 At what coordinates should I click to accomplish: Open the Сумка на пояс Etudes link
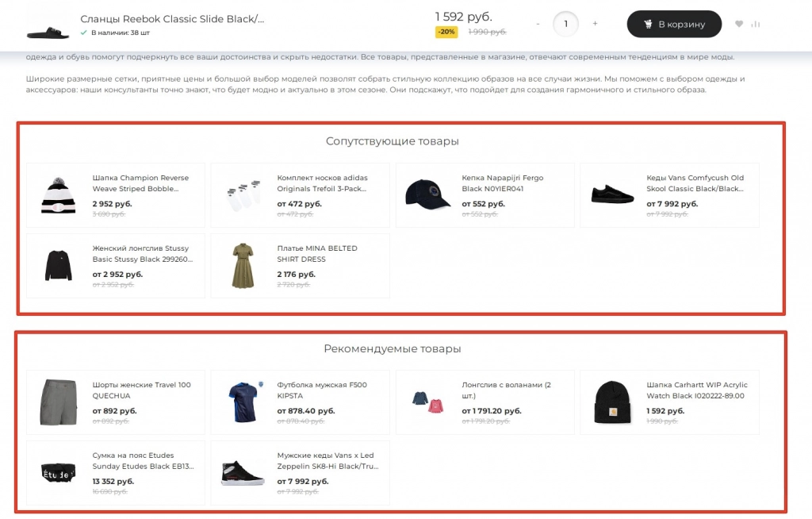143,460
